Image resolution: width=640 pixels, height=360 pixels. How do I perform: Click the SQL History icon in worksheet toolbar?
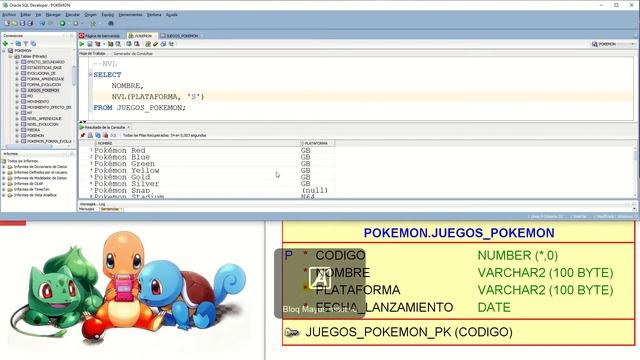point(163,44)
